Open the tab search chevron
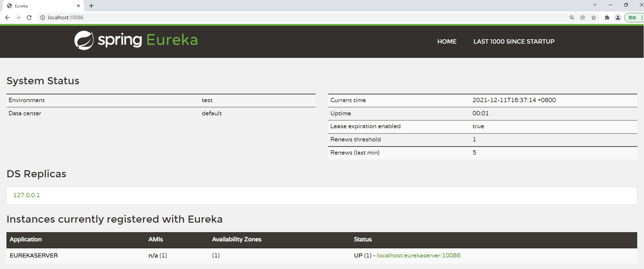 pyautogui.click(x=595, y=5)
